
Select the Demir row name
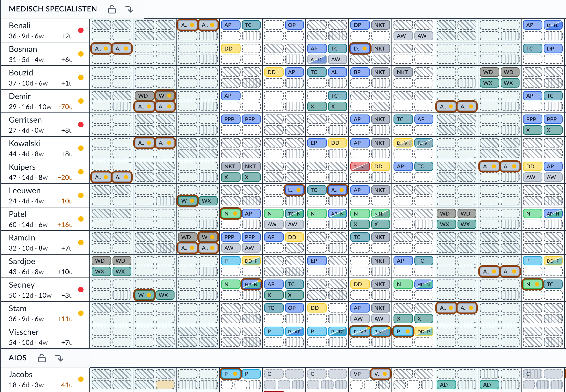tap(20, 96)
